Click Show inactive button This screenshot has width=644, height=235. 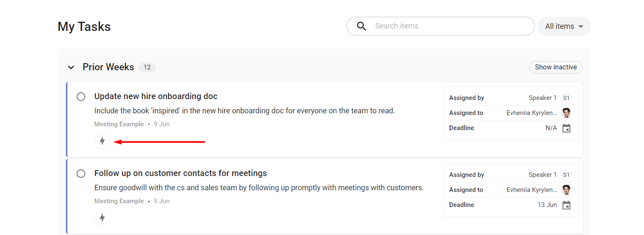[x=556, y=67]
